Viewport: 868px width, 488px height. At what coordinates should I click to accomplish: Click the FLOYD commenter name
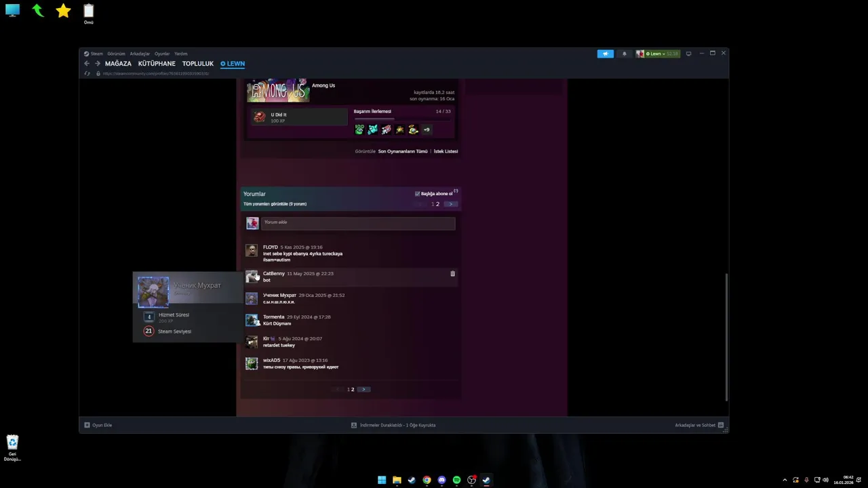coord(270,247)
